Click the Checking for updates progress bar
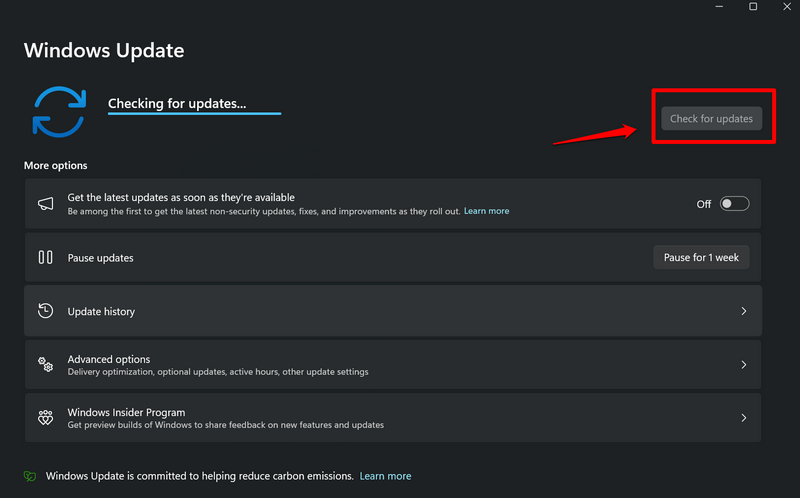The width and height of the screenshot is (800, 498). pyautogui.click(x=194, y=113)
